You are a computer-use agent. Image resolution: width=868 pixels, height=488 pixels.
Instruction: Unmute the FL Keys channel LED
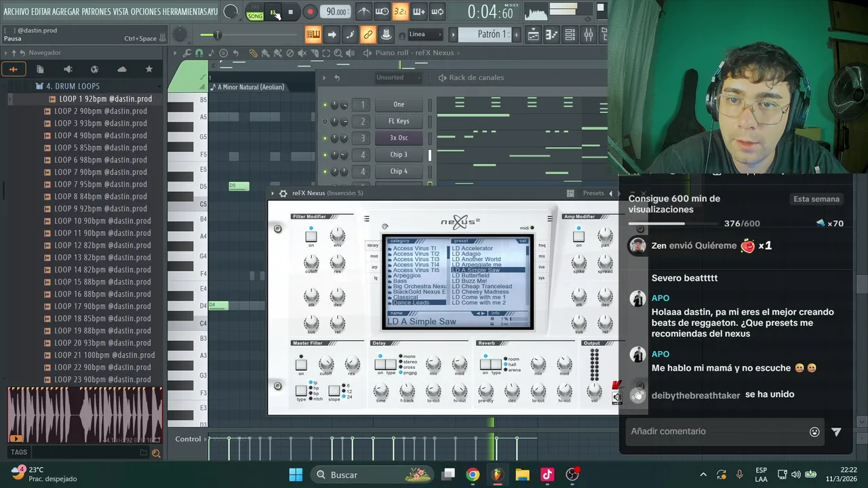point(325,121)
